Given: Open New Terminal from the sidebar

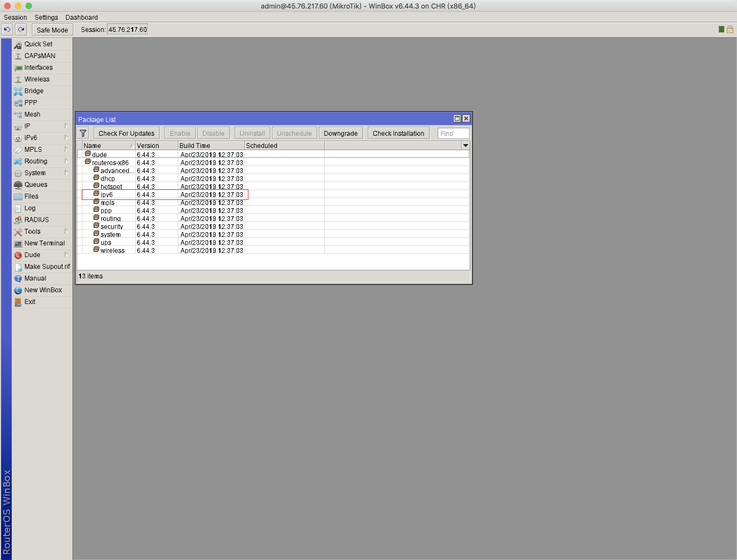Looking at the screenshot, I should point(42,243).
